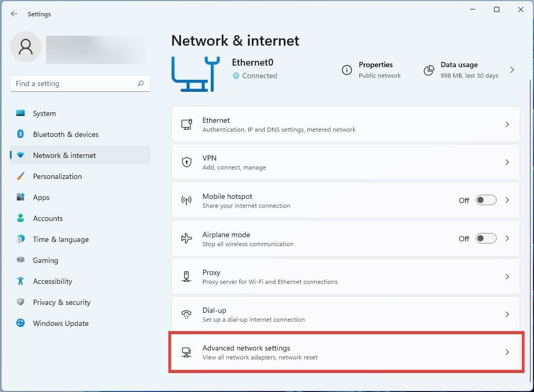
Task: Click the Personalization paintbrush icon
Action: pyautogui.click(x=20, y=176)
